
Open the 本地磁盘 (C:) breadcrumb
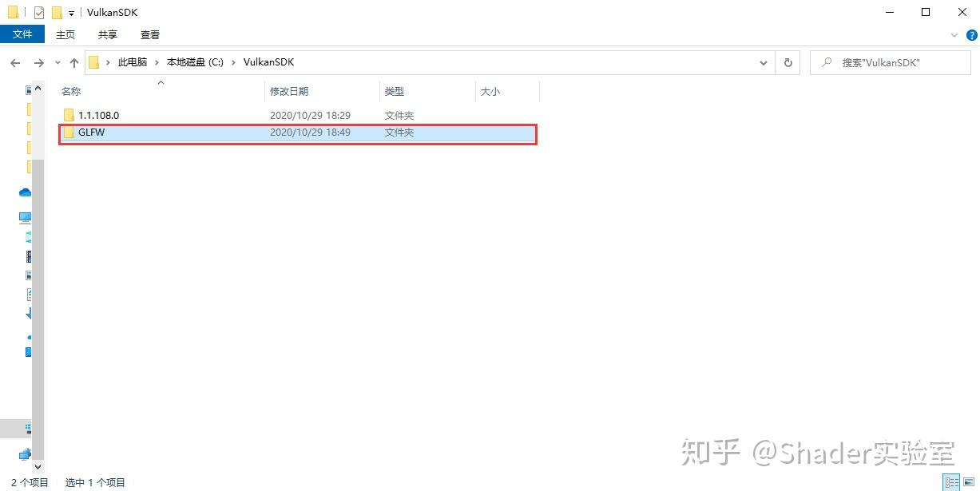click(195, 62)
